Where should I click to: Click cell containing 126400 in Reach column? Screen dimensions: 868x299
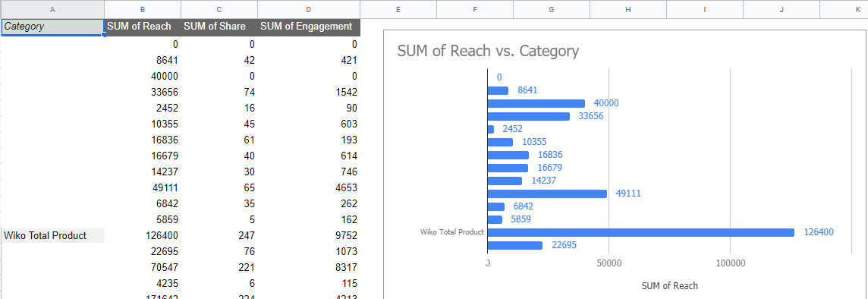coord(143,235)
